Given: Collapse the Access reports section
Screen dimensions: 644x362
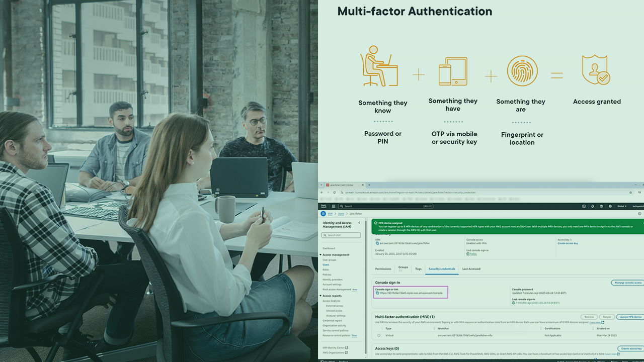Looking at the screenshot, I should 320,296.
